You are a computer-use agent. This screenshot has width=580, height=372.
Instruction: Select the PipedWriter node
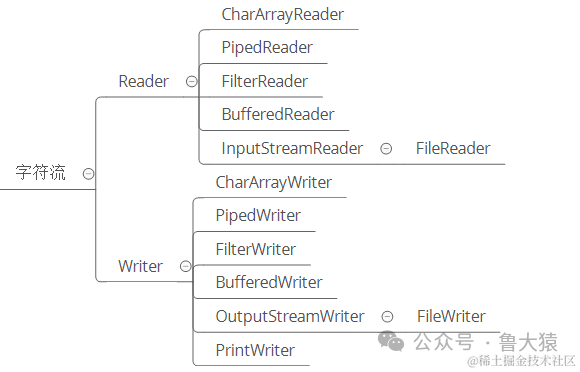(x=258, y=216)
